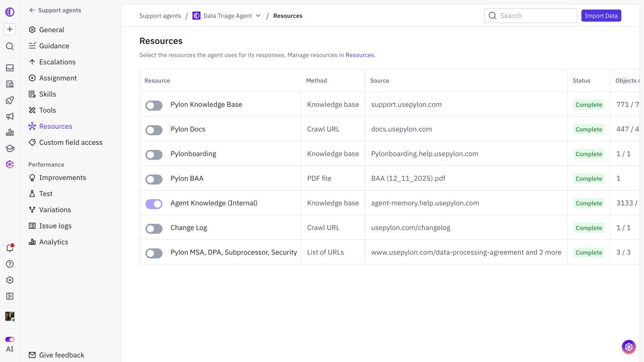Click the Method column header
The width and height of the screenshot is (644, 362).
[x=316, y=80]
